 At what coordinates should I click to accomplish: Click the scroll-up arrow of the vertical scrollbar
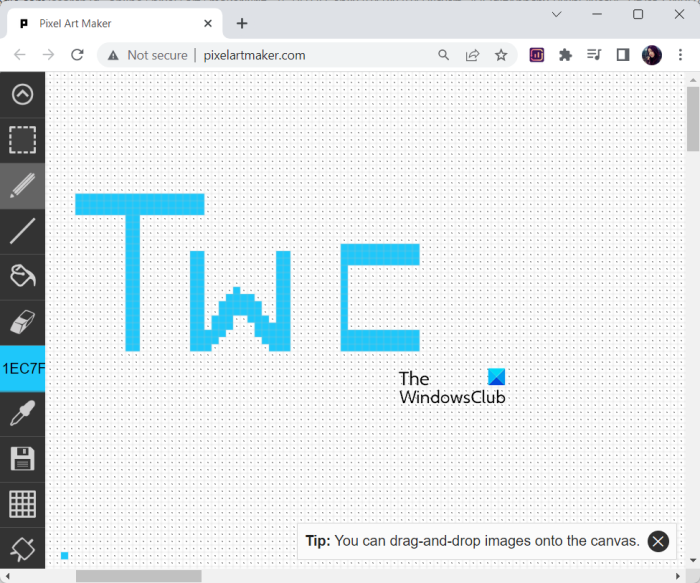tap(693, 80)
